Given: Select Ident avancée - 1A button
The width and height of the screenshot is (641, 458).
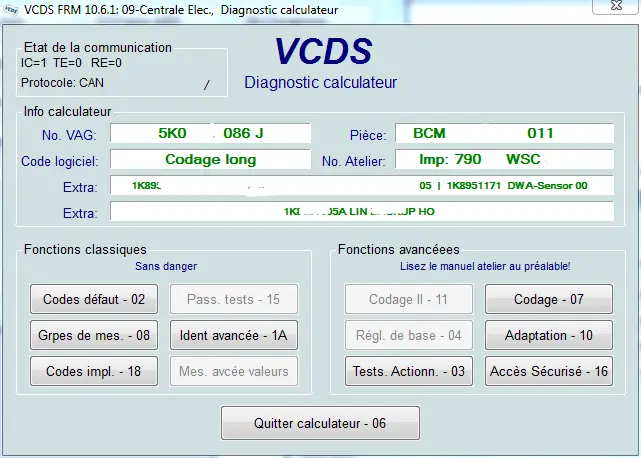Looking at the screenshot, I should pyautogui.click(x=234, y=335).
